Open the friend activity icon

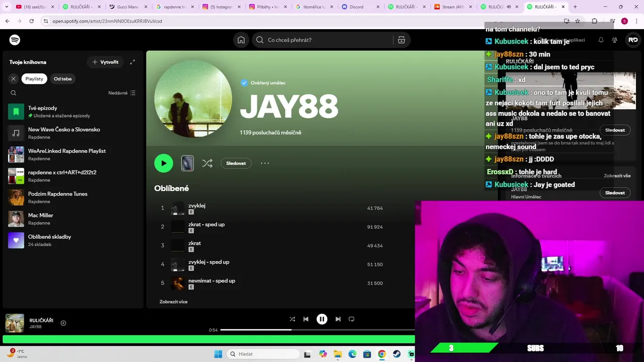pos(615,40)
